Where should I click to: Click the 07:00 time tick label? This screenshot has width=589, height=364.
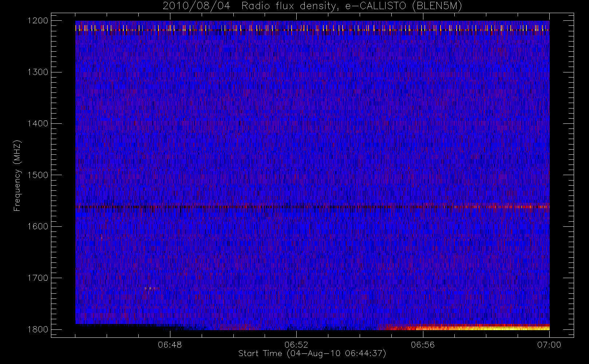pos(549,345)
